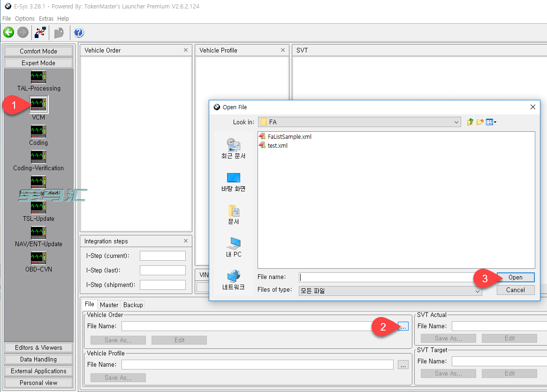Click the I-Step (current) field

(163, 256)
